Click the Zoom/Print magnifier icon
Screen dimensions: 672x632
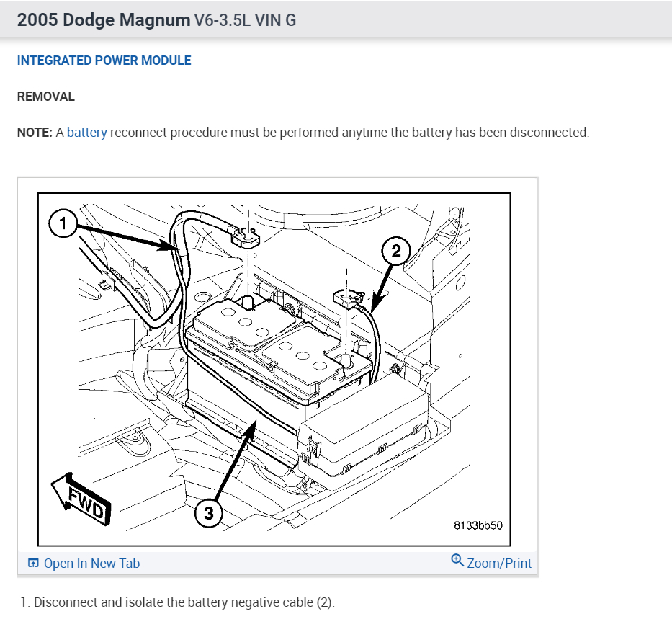[x=457, y=560]
